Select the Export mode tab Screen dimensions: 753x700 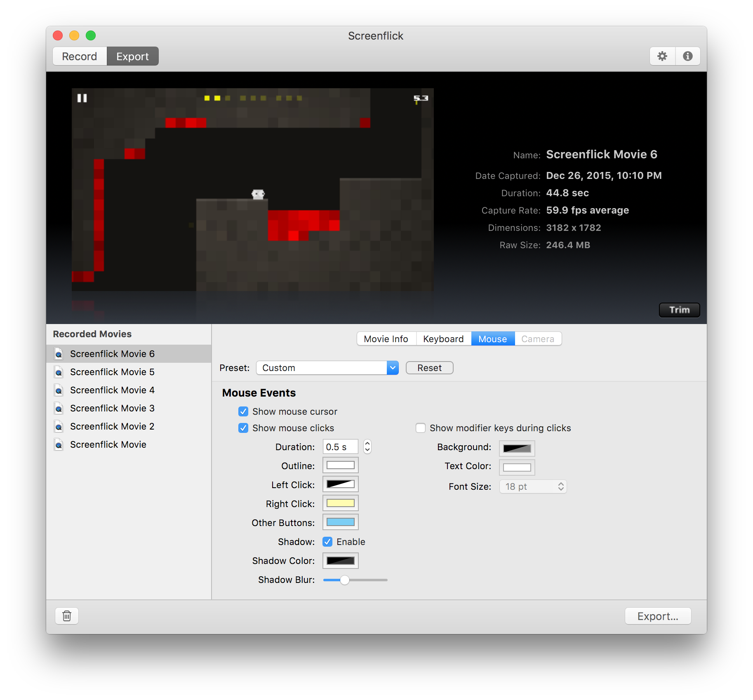point(133,56)
